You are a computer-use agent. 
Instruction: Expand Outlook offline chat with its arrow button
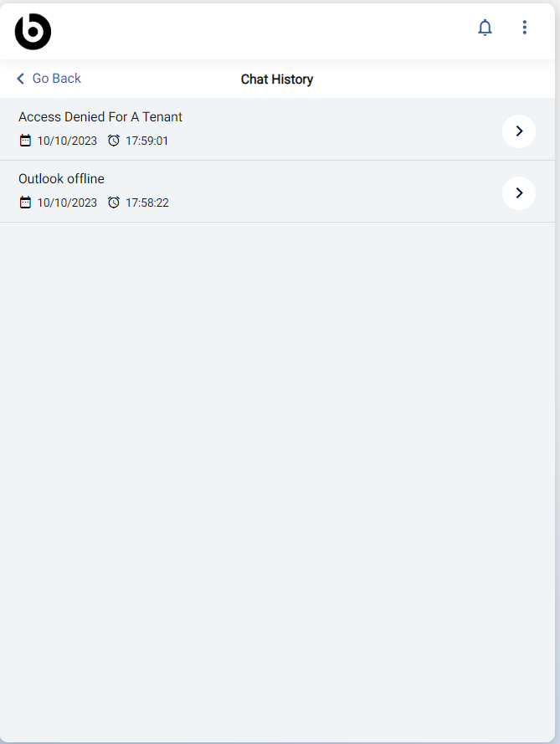point(519,193)
